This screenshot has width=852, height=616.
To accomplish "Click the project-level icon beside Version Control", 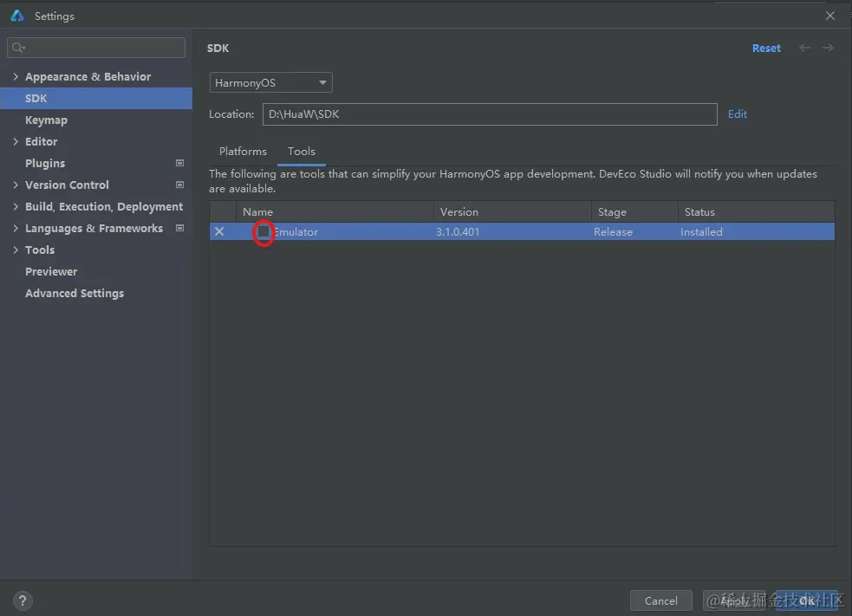I will click(x=180, y=185).
